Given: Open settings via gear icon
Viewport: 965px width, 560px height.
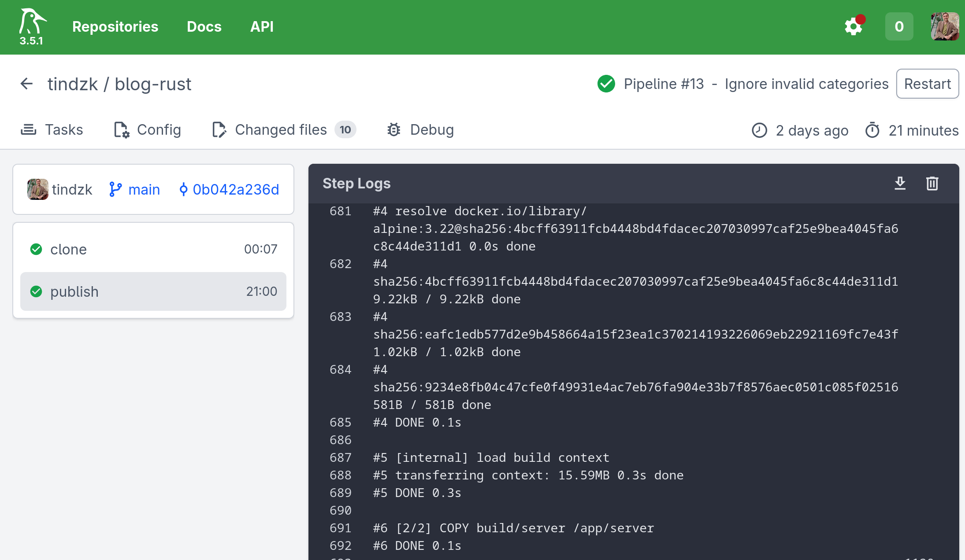Looking at the screenshot, I should coord(854,27).
